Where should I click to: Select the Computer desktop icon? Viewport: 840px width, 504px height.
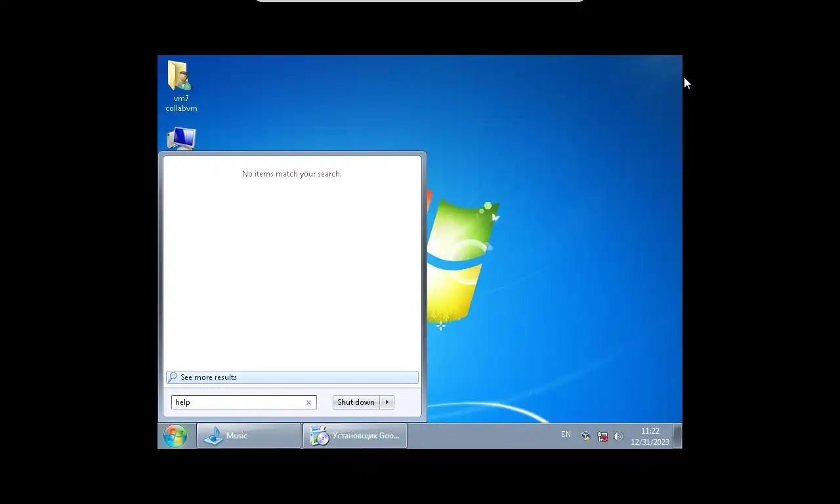(x=181, y=138)
